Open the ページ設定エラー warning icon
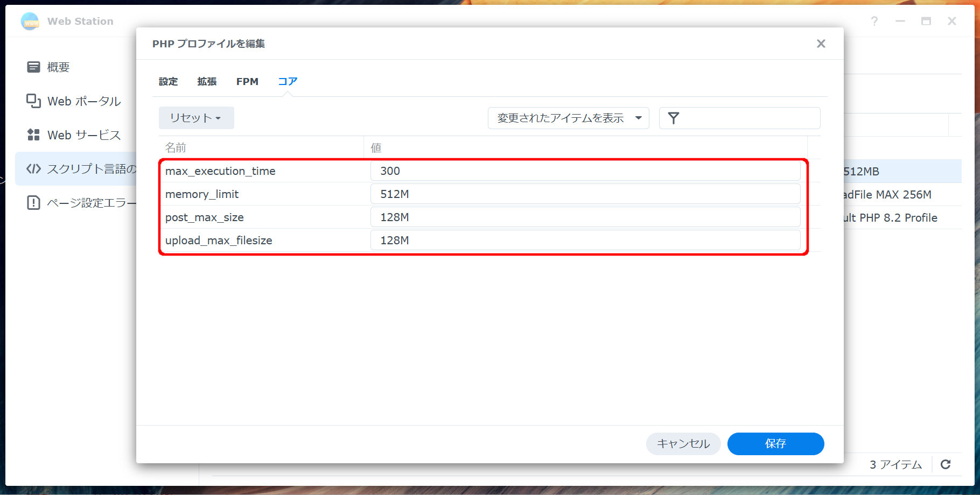 point(33,203)
